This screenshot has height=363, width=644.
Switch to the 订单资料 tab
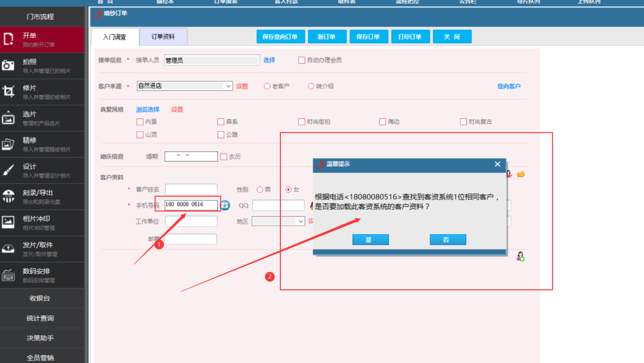163,37
